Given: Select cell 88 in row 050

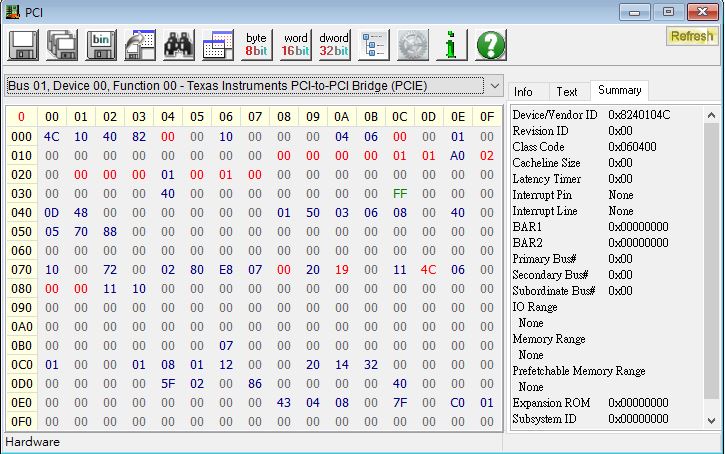Looking at the screenshot, I should [x=110, y=232].
